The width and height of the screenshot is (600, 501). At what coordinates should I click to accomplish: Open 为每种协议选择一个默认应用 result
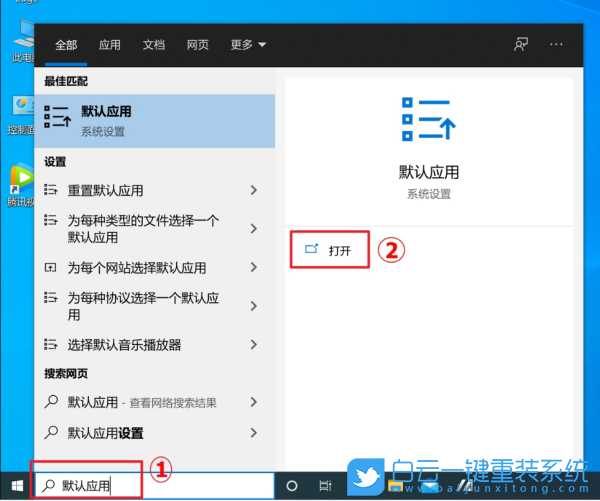tap(143, 306)
